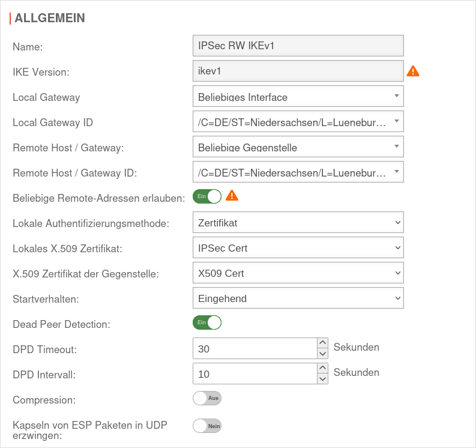This screenshot has width=476, height=448.
Task: Expand the Local Gateway ID dropdown
Action: [x=298, y=122]
